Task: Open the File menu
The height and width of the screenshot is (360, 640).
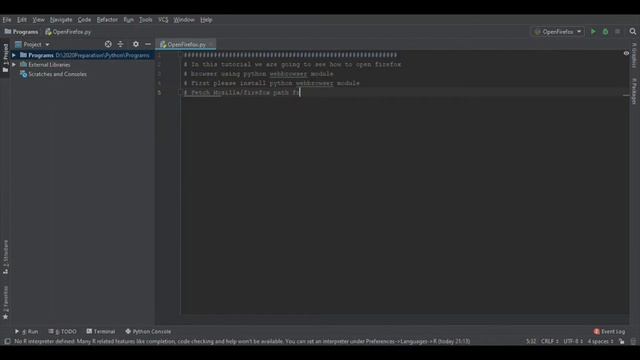Action: [x=7, y=20]
